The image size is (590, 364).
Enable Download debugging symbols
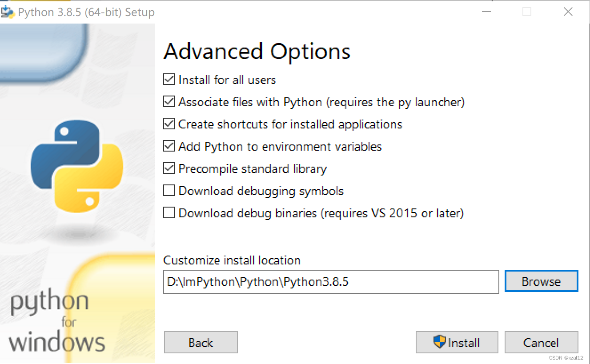[169, 190]
